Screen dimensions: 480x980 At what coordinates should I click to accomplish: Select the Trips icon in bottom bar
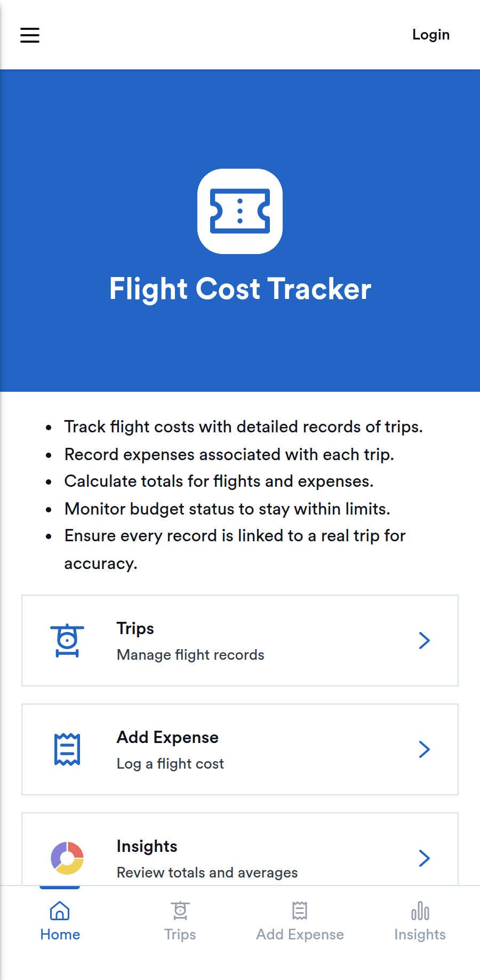(180, 911)
